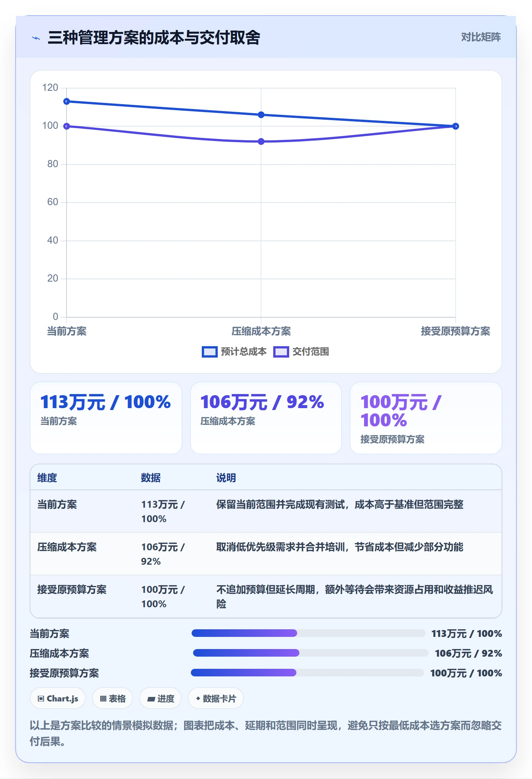Select the Chart.js tag chip
Viewport: 532px width, 779px height.
coord(58,698)
